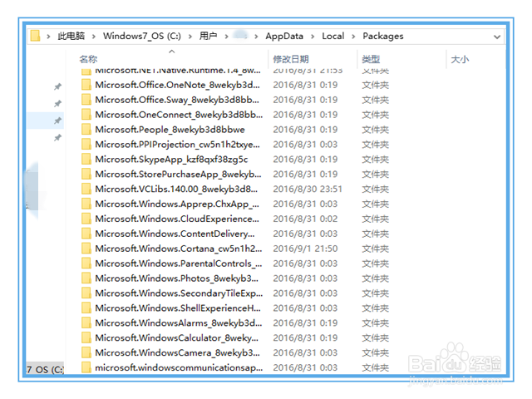Select the Microsoft.WindowsCamera_8wekyb3... folder name
Image resolution: width=532 pixels, height=399 pixels.
177,352
